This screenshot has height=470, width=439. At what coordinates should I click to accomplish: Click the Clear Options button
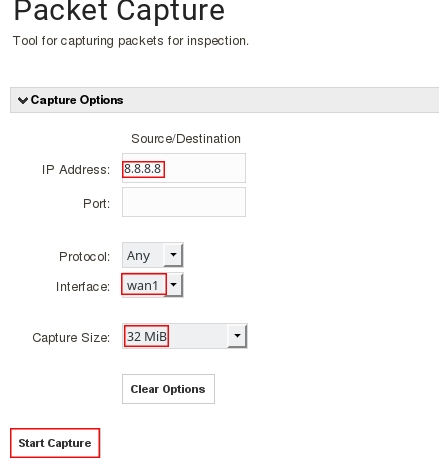point(168,389)
